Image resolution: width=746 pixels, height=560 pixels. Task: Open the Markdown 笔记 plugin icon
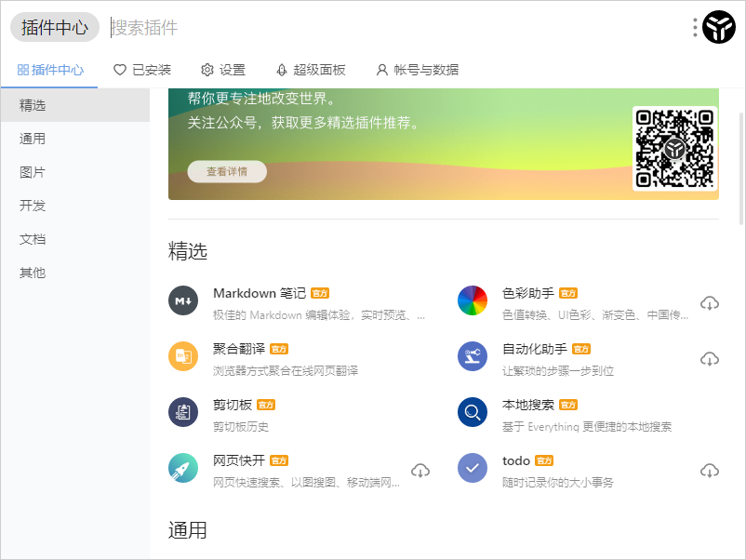[x=183, y=301]
